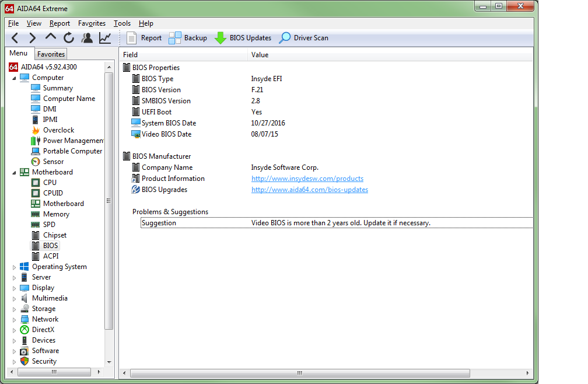588x384 pixels.
Task: Click the IPMI server icon
Action: click(35, 120)
